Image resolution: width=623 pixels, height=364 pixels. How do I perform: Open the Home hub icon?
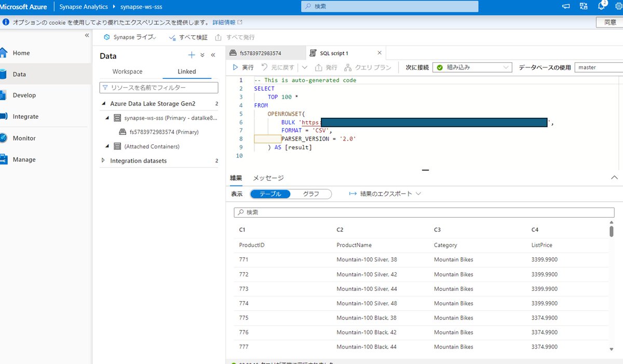(x=3, y=53)
